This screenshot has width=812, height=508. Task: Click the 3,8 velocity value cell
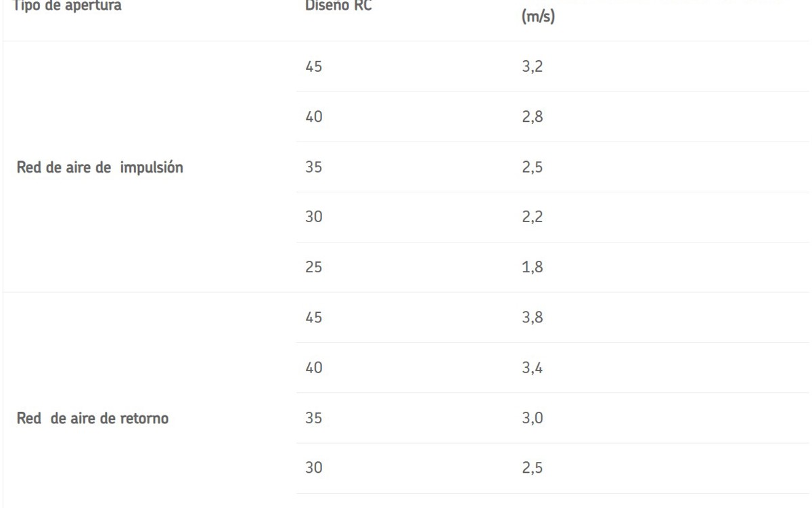point(526,318)
